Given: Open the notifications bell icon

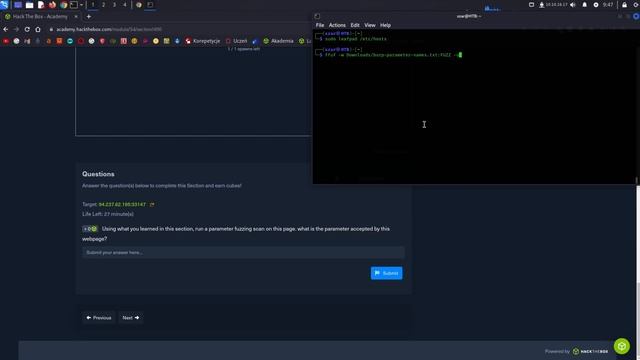Looking at the screenshot, I should 584,5.
